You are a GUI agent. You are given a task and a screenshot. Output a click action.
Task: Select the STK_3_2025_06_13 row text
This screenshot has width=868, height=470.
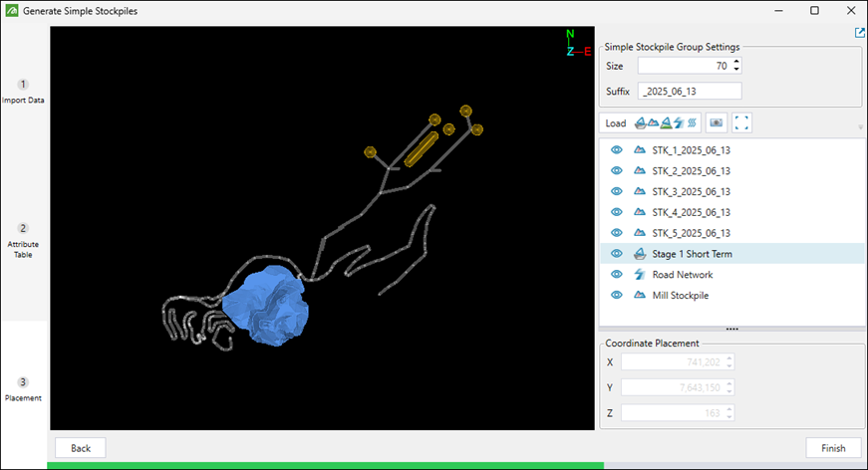coord(691,192)
